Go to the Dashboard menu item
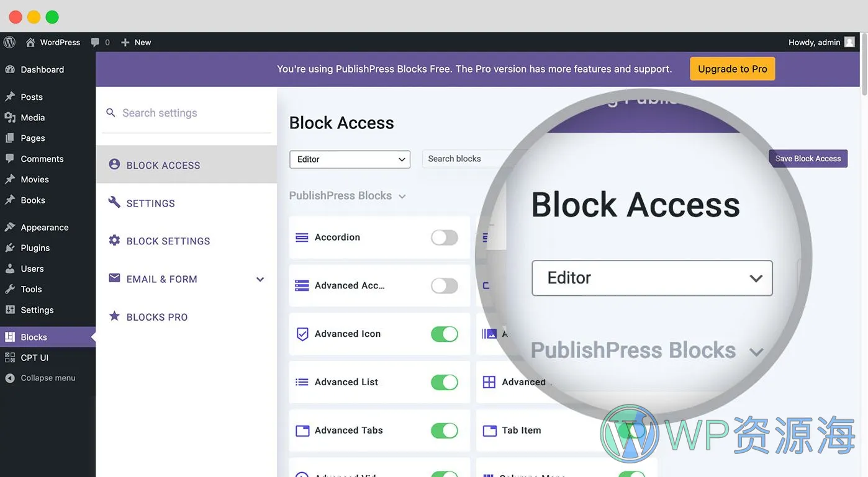This screenshot has width=868, height=477. pos(48,69)
